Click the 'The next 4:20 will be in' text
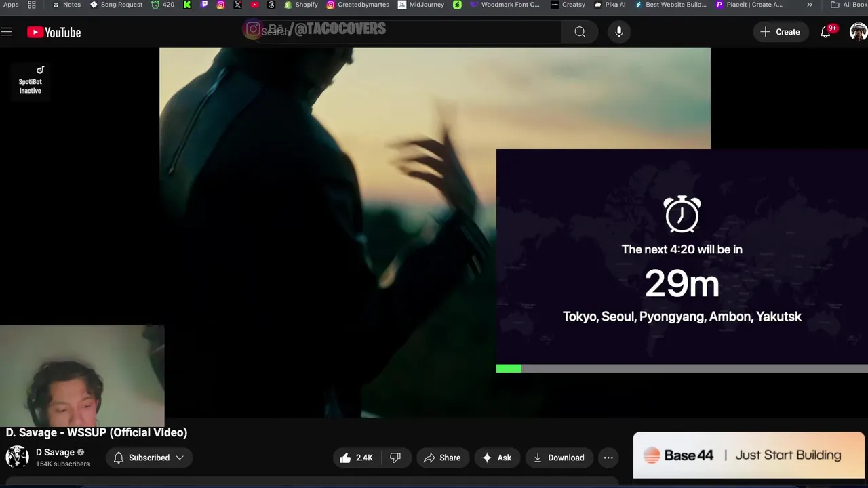 tap(682, 249)
